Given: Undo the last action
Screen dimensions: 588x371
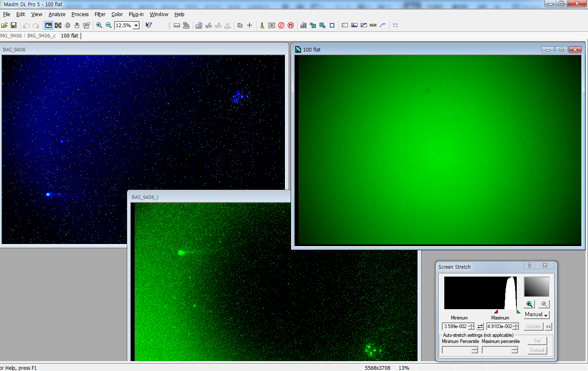Looking at the screenshot, I should [x=26, y=25].
